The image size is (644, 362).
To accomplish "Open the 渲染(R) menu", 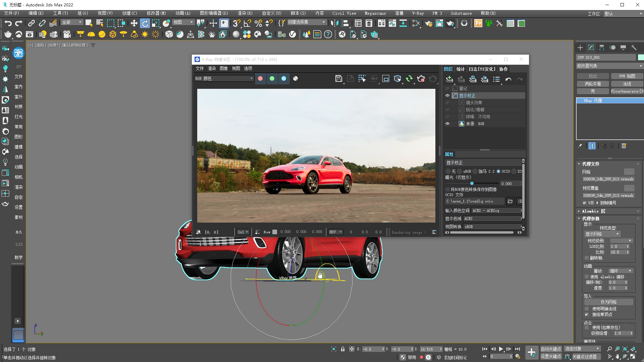I will pos(245,13).
